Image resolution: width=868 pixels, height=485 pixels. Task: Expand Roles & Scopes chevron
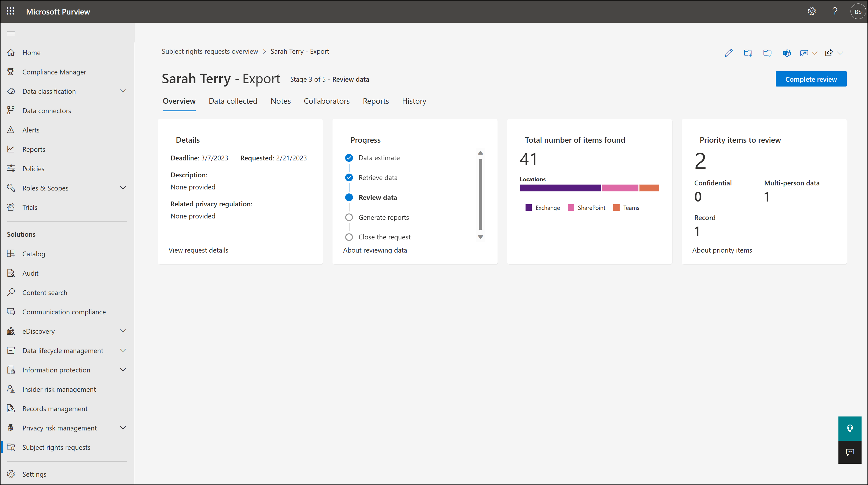click(x=123, y=188)
